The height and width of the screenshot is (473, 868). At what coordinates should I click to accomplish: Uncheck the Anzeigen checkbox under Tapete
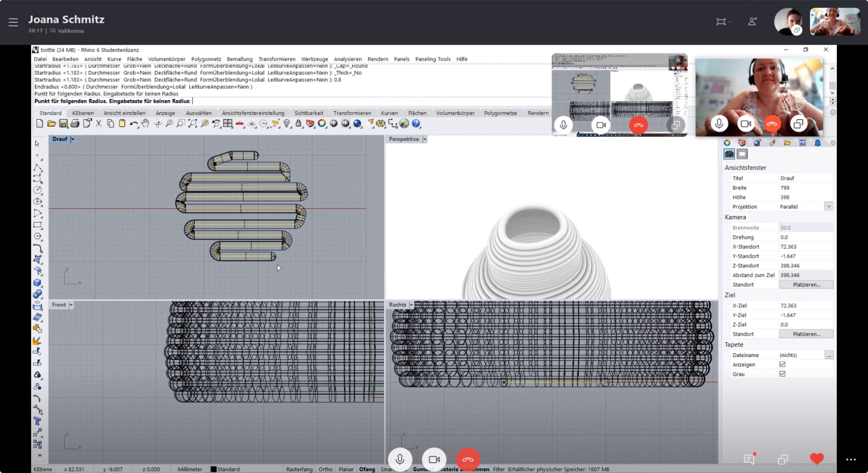tap(782, 365)
